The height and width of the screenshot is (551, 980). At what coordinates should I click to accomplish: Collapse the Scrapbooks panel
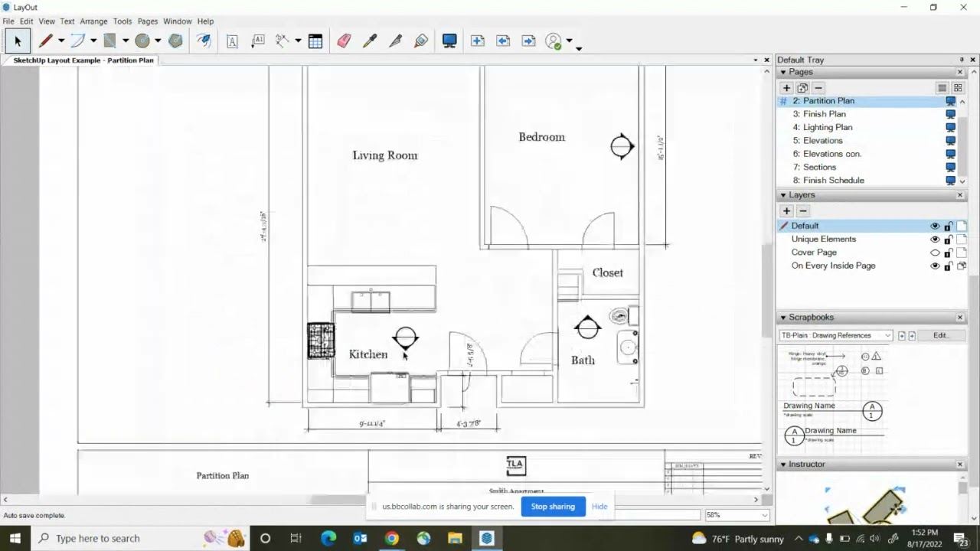(x=783, y=318)
